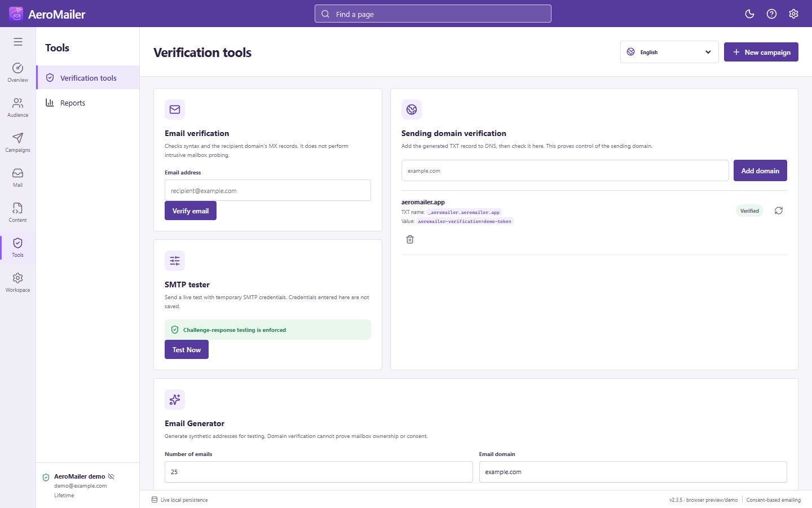Click the Test Now button
Screen dimensions: 812x508
(187, 349)
